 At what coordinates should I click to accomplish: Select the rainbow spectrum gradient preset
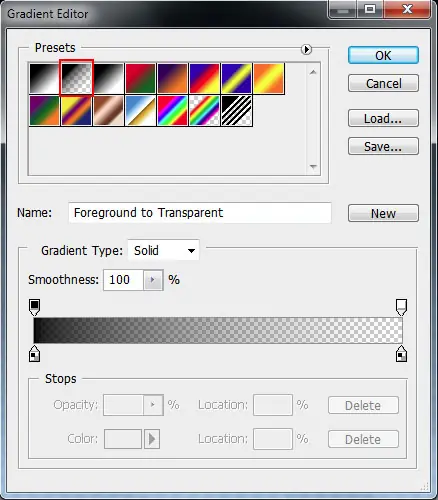[172, 110]
